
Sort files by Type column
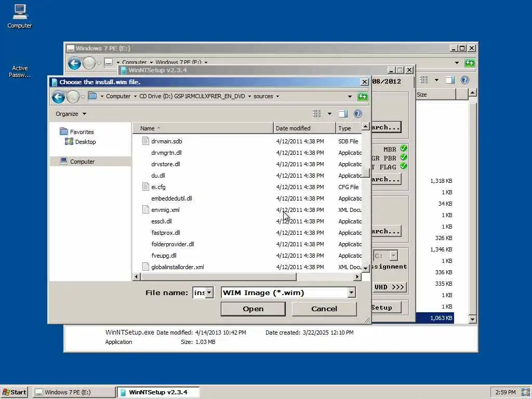click(349, 128)
